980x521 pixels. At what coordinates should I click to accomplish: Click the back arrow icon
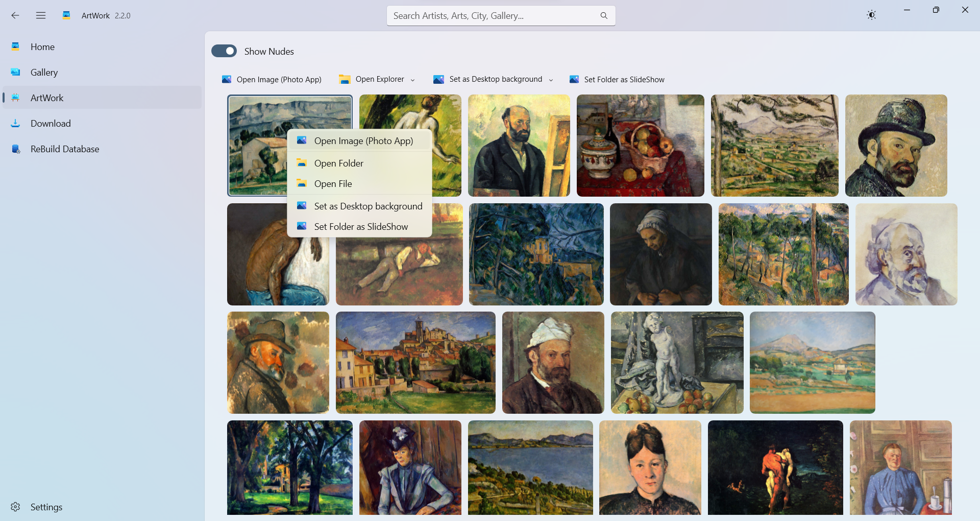point(15,15)
